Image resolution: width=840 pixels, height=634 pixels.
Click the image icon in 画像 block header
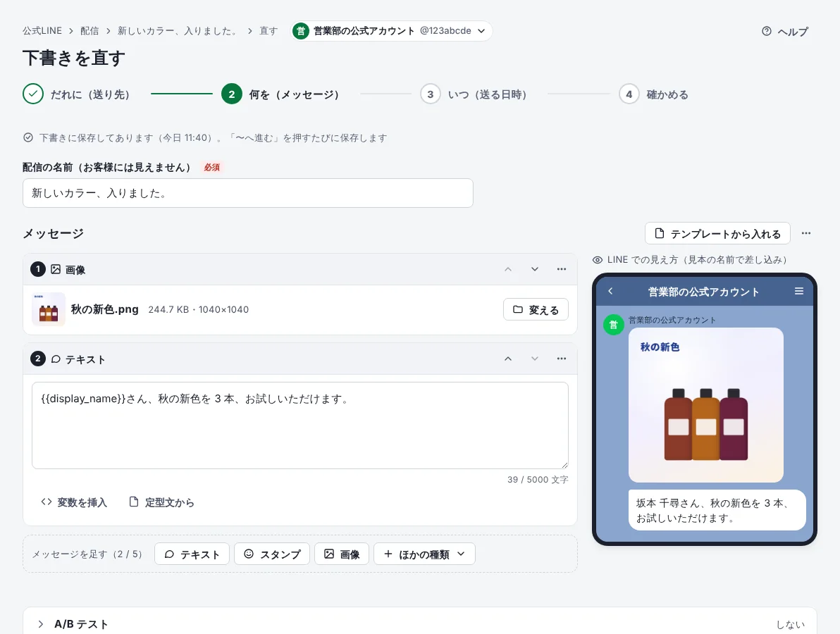(56, 269)
